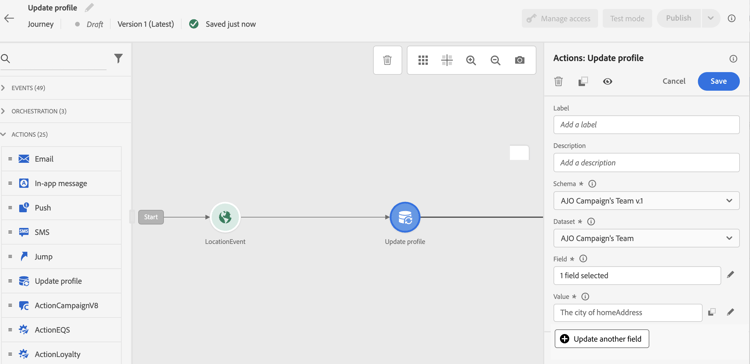Click info icon next to the Field label

(583, 259)
